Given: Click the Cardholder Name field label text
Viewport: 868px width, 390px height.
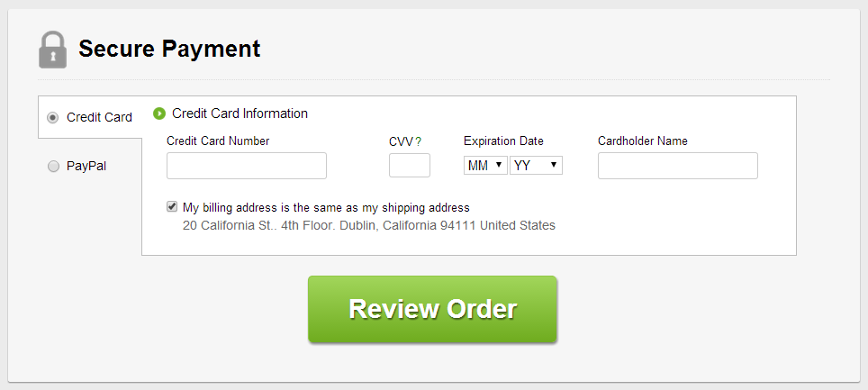Looking at the screenshot, I should pos(643,141).
